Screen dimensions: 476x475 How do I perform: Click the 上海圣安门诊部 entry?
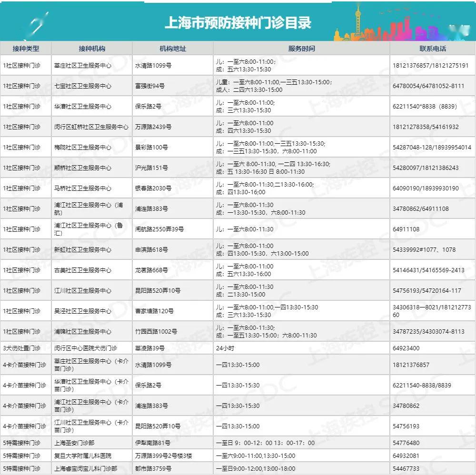pos(75,443)
